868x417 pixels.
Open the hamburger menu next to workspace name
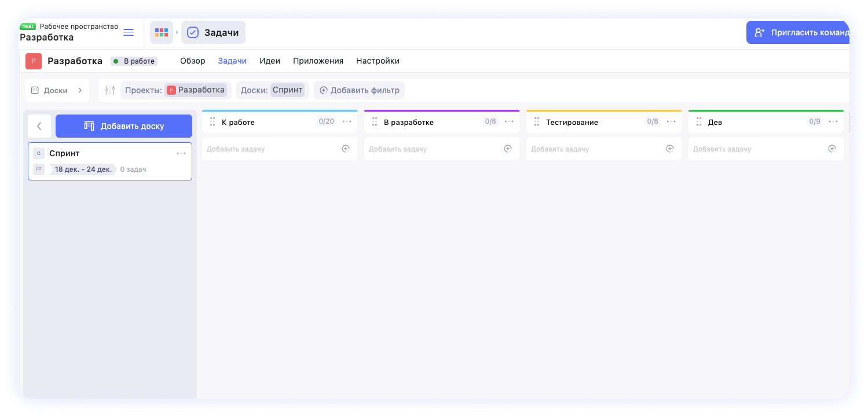pyautogui.click(x=128, y=32)
